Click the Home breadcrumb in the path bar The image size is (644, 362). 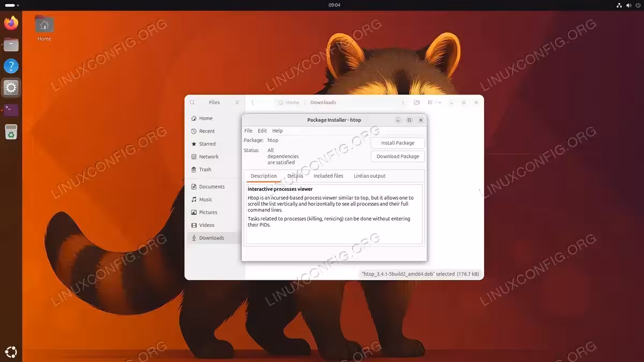tap(289, 103)
